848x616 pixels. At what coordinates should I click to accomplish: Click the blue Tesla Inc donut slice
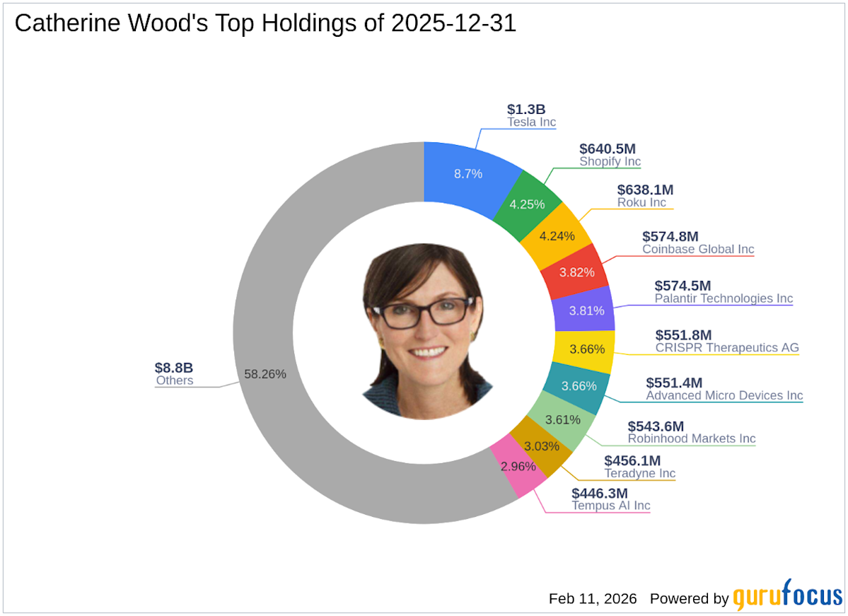click(467, 173)
